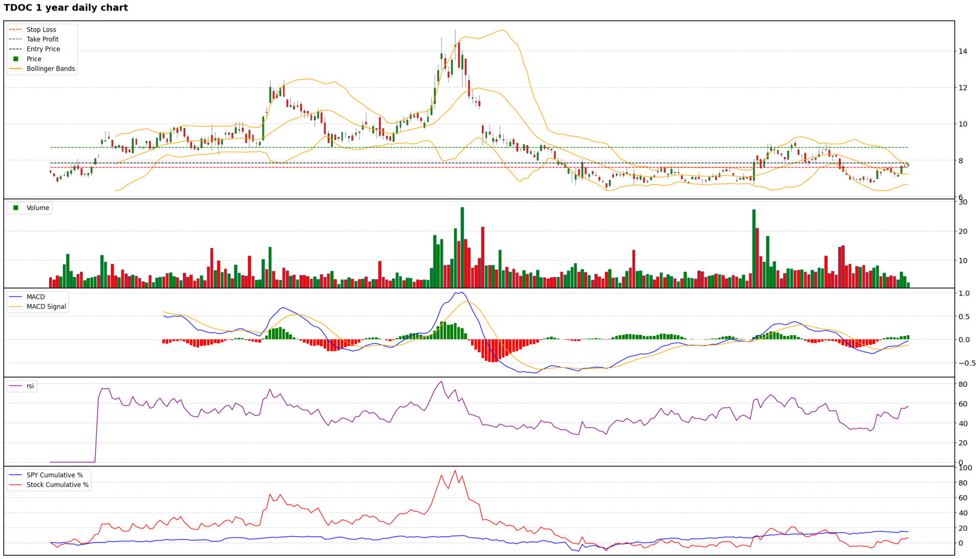
Task: Click Bollinger Bands legend entry
Action: pos(51,69)
